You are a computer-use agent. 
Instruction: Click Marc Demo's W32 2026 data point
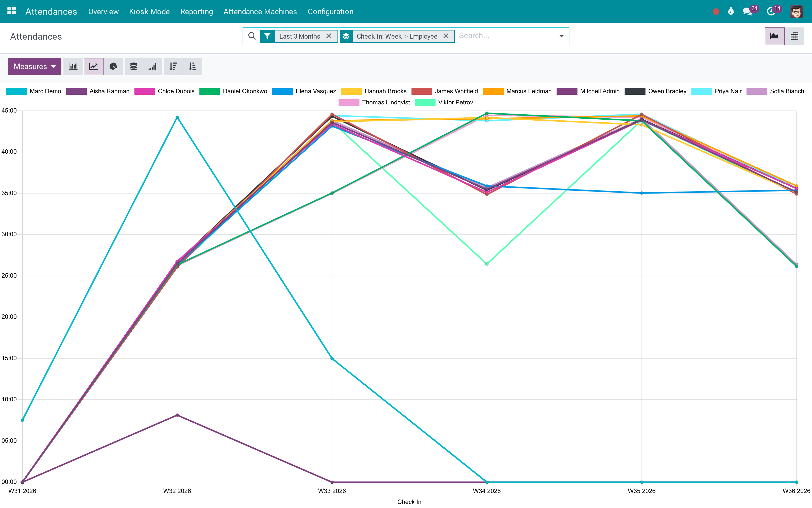tap(177, 118)
